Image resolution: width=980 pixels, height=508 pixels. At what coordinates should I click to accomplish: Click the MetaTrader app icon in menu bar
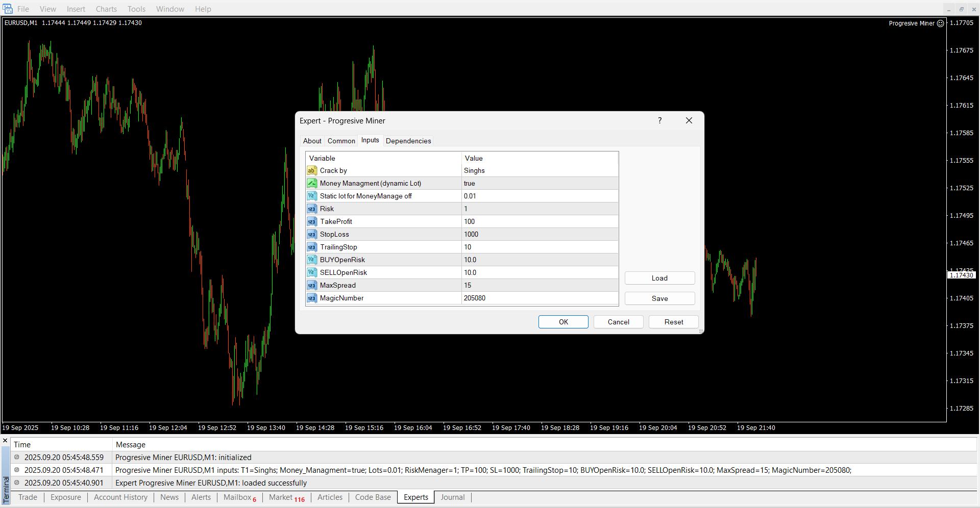[x=8, y=9]
